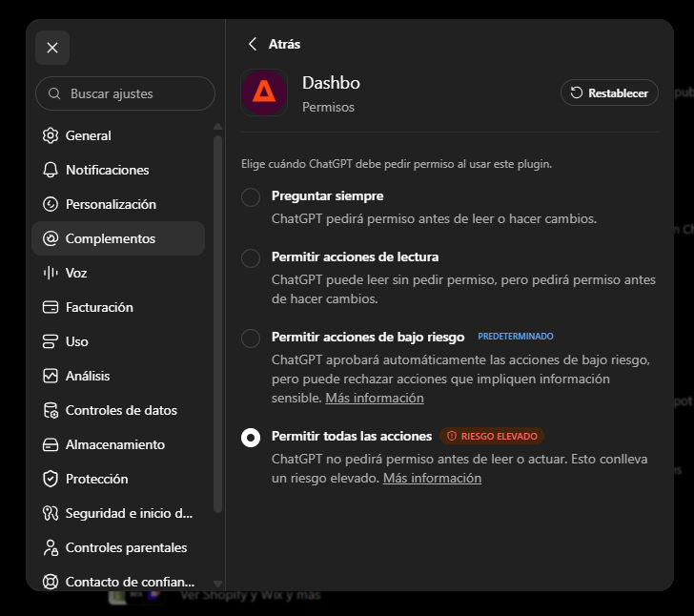Click the Controles de datos label
Screen dimensions: 694x616
(121, 411)
